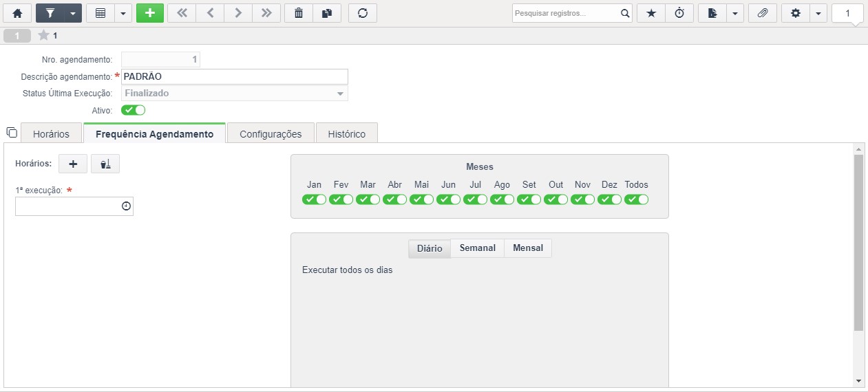Go to the home screen icon
This screenshot has width=868, height=392.
(18, 13)
